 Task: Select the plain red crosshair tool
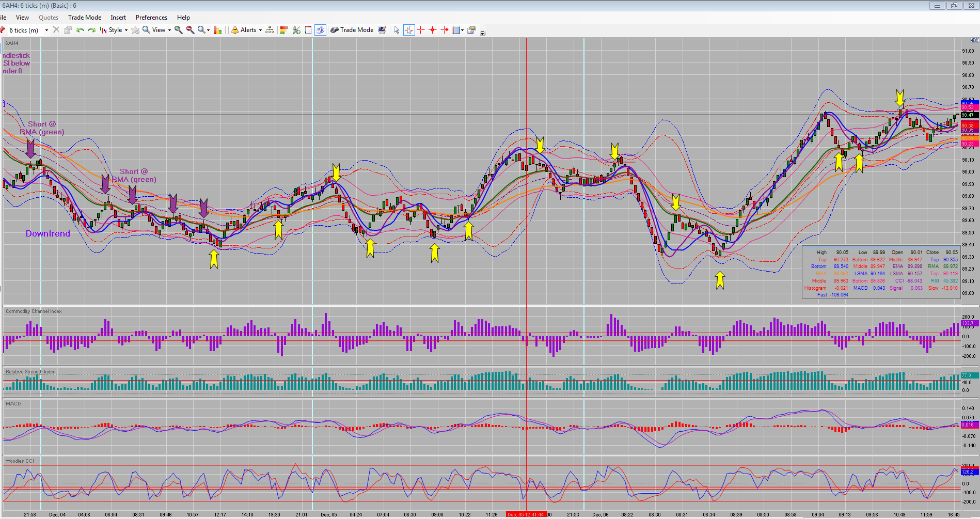pyautogui.click(x=421, y=30)
